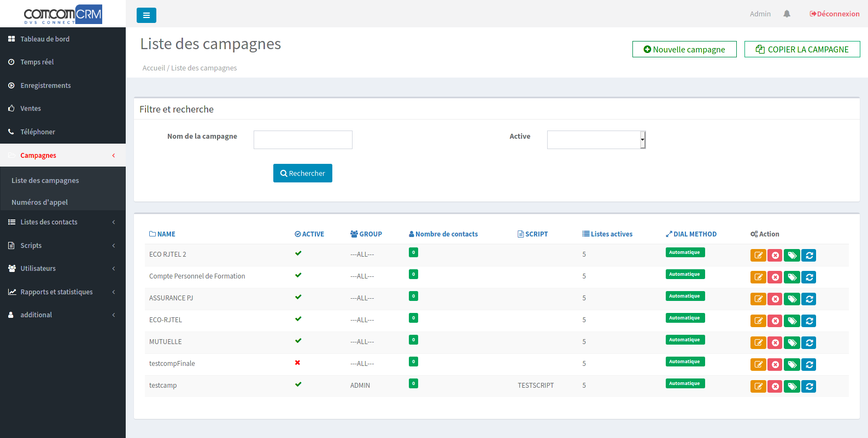Select Numéros d'appel submenu item

tap(39, 202)
